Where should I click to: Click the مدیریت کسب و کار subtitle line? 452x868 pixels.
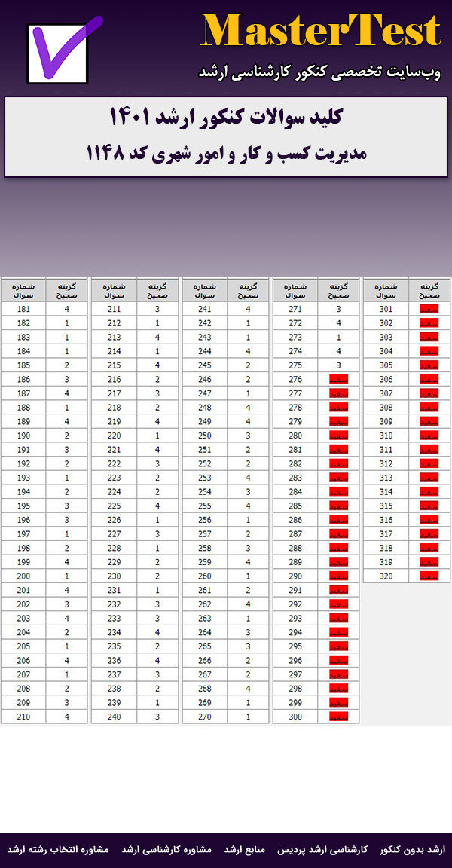(x=226, y=154)
